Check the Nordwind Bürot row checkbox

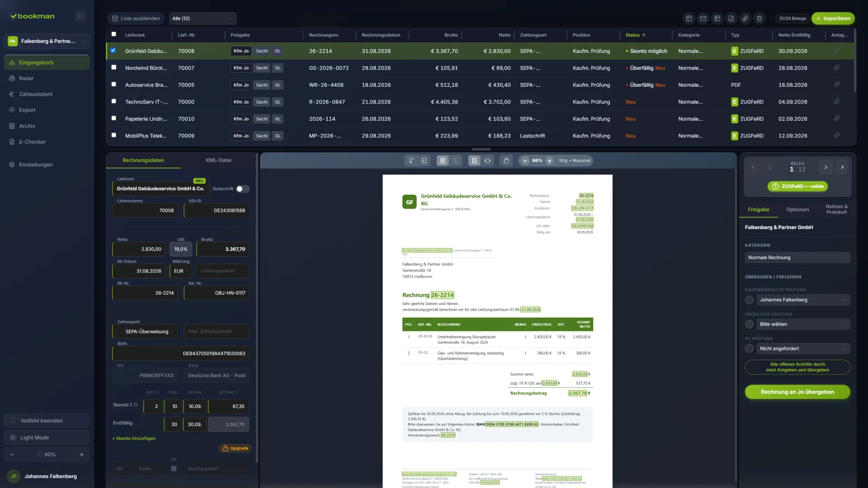pos(114,67)
